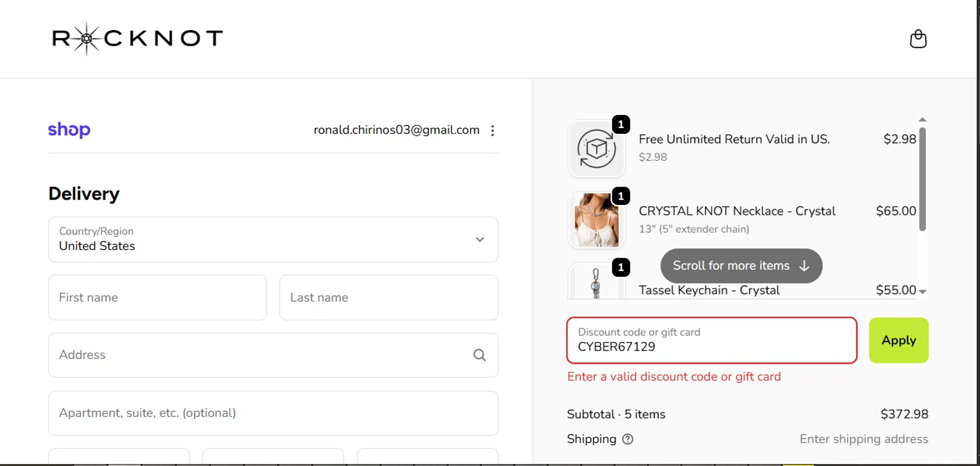Click Tassel Keychain - Crystal item name
The width and height of the screenshot is (980, 466).
(x=710, y=290)
